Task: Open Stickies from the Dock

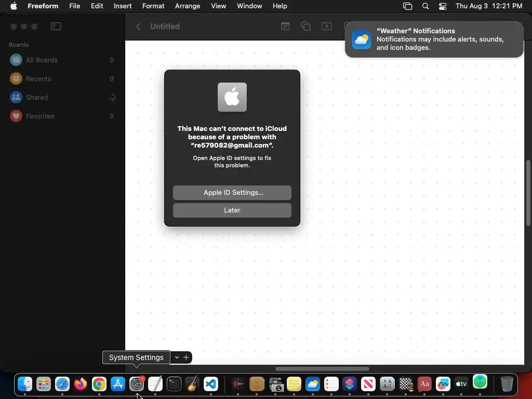Action: (294, 384)
